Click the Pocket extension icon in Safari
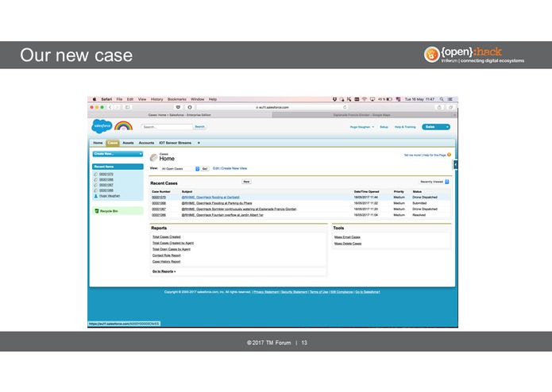The image size is (552, 392). point(178,107)
